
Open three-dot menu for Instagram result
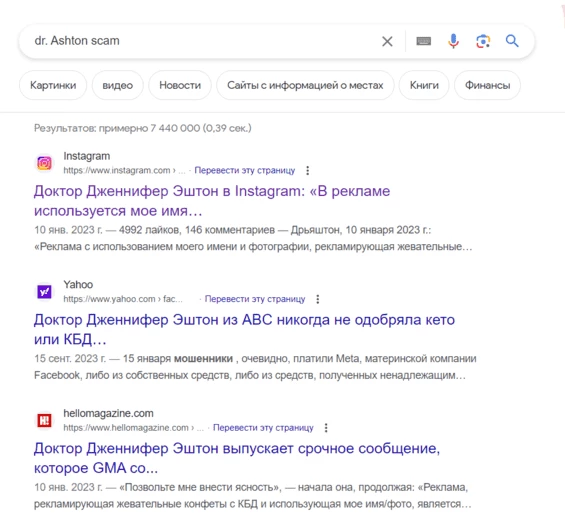point(307,170)
